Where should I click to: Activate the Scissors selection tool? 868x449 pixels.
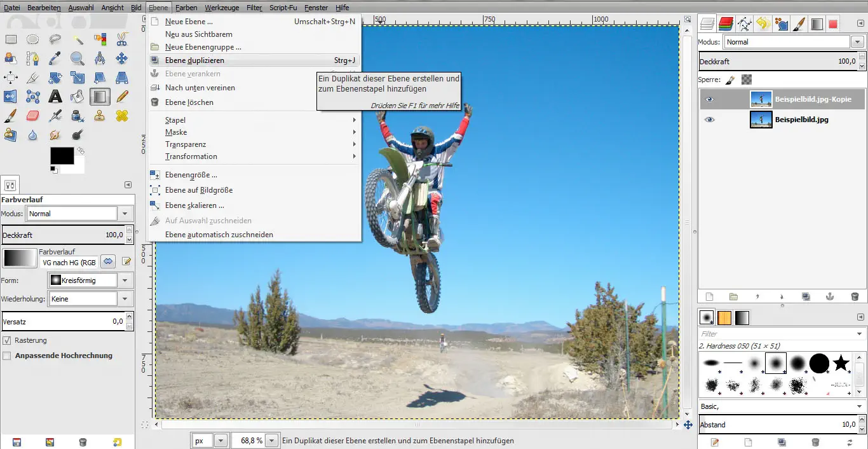point(122,39)
